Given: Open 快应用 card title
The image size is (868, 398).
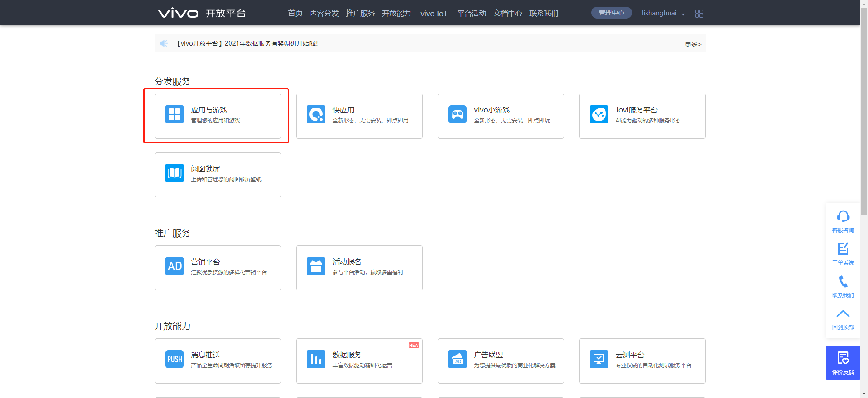Looking at the screenshot, I should 343,110.
